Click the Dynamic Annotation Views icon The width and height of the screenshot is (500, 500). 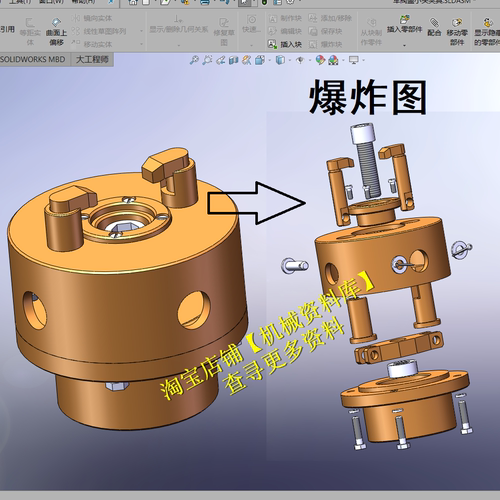(x=246, y=60)
